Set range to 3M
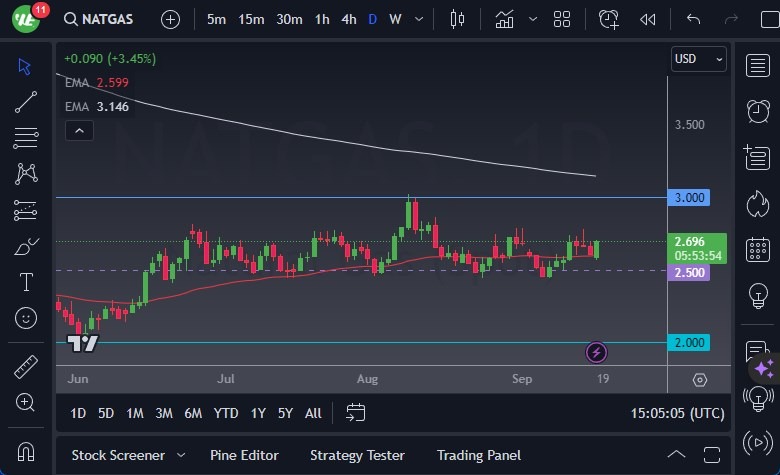Screen dimensions: 780x475 tap(164, 413)
